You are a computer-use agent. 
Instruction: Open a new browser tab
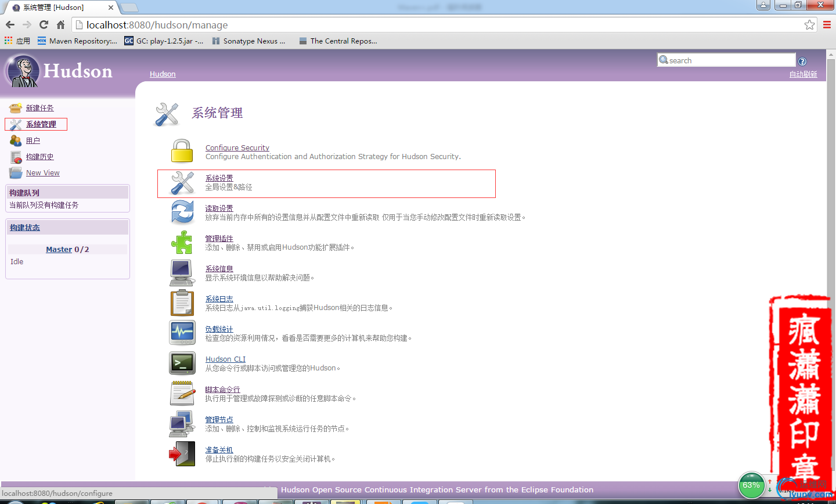pyautogui.click(x=129, y=8)
